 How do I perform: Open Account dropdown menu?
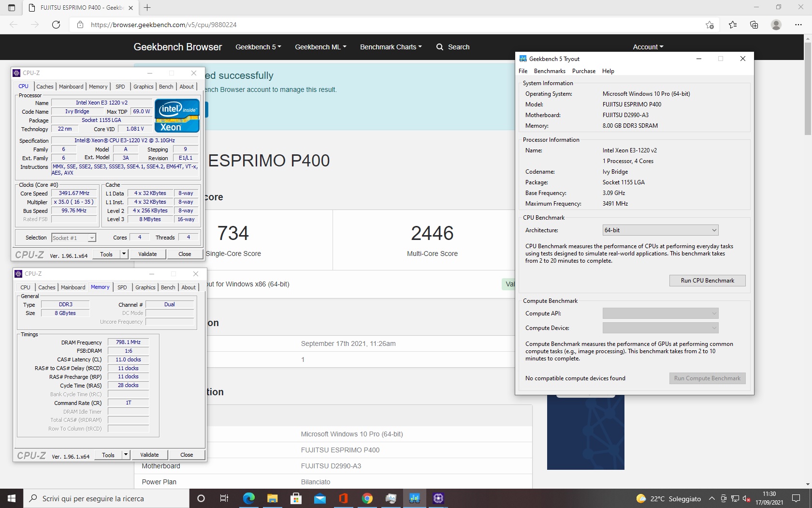648,47
